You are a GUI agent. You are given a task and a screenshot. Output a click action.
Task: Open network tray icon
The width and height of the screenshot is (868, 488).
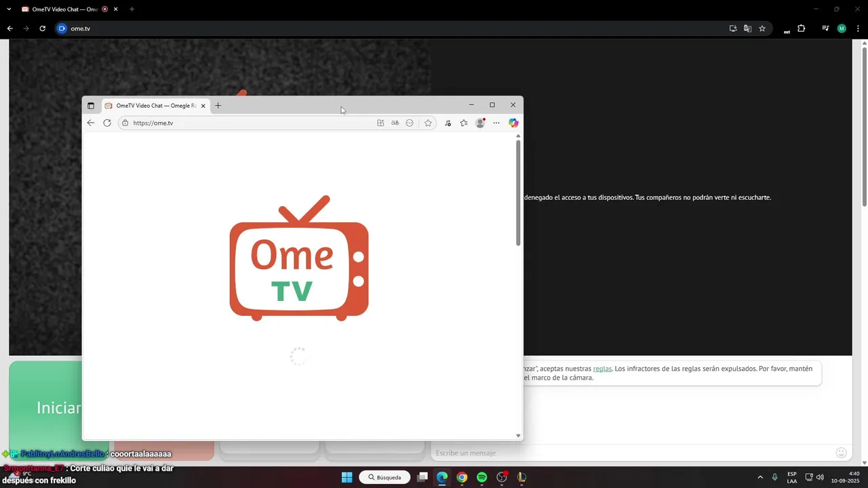pos(809,477)
